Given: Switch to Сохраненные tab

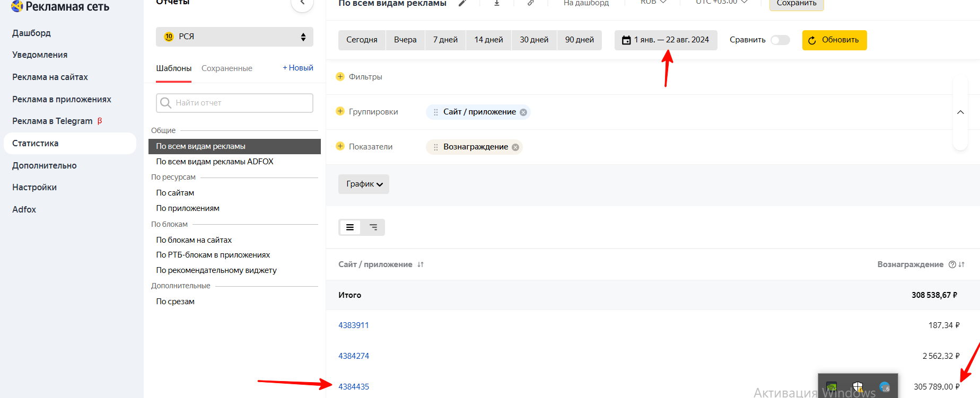Looking at the screenshot, I should click(x=227, y=68).
